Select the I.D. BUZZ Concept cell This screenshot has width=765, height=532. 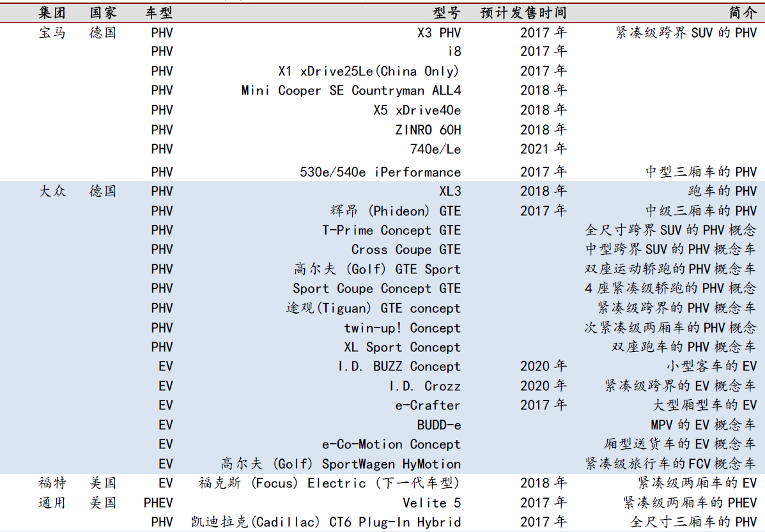399,367
